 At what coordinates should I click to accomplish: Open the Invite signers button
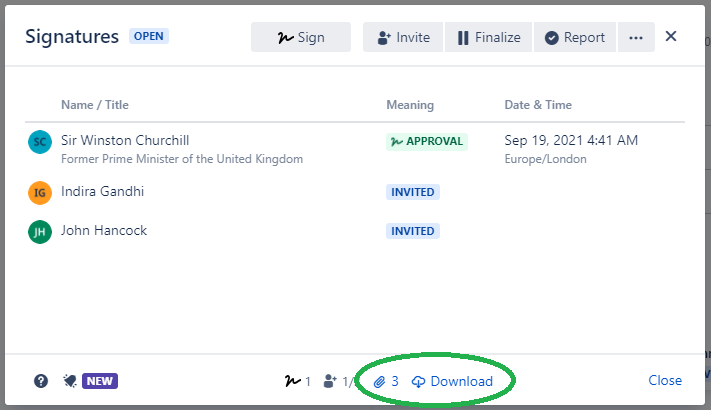click(x=402, y=37)
